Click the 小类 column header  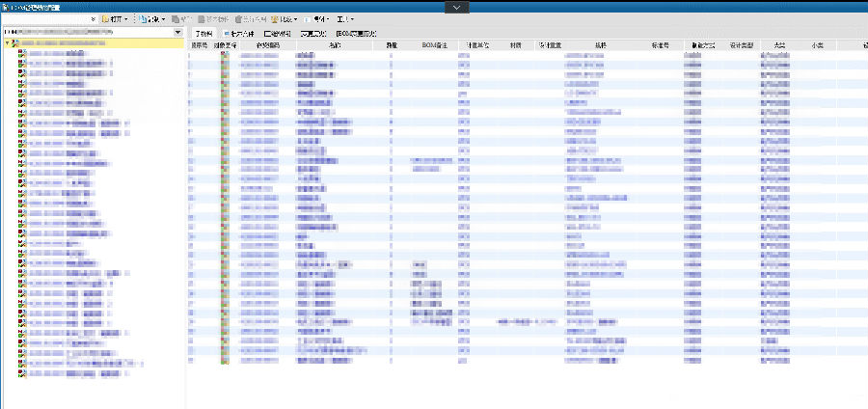coord(818,45)
